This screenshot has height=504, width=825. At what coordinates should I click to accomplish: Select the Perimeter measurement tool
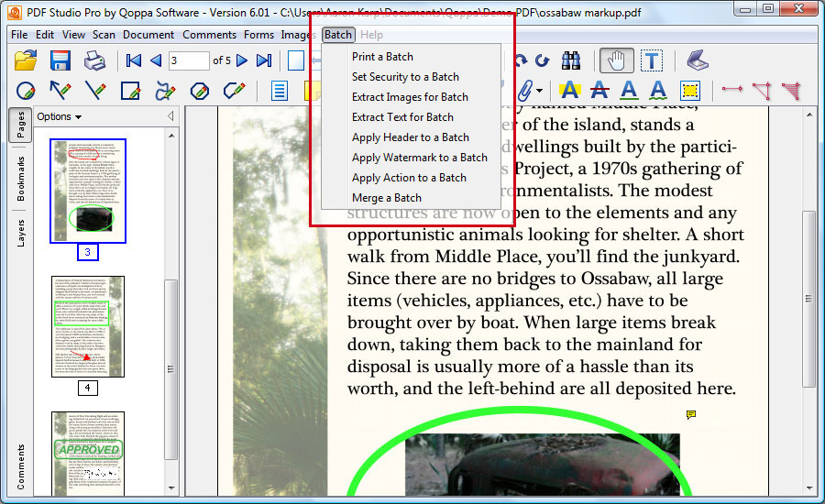762,91
